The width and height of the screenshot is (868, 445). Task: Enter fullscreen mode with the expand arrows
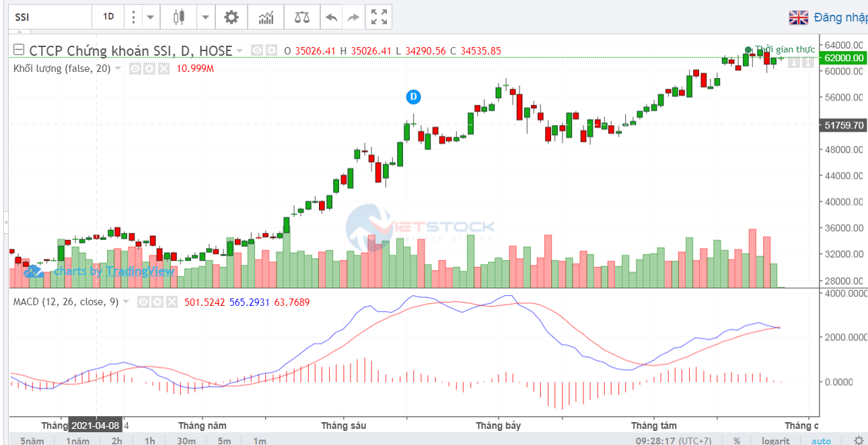[379, 17]
